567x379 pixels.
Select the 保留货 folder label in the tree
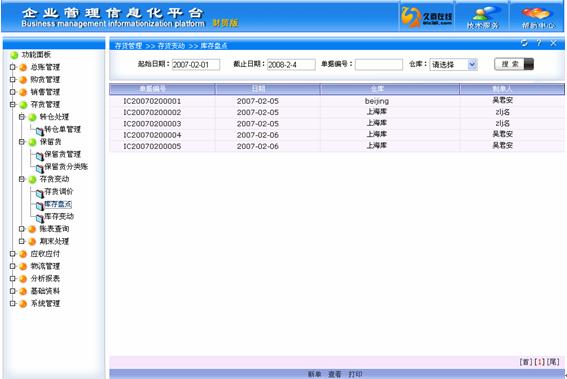(x=51, y=142)
